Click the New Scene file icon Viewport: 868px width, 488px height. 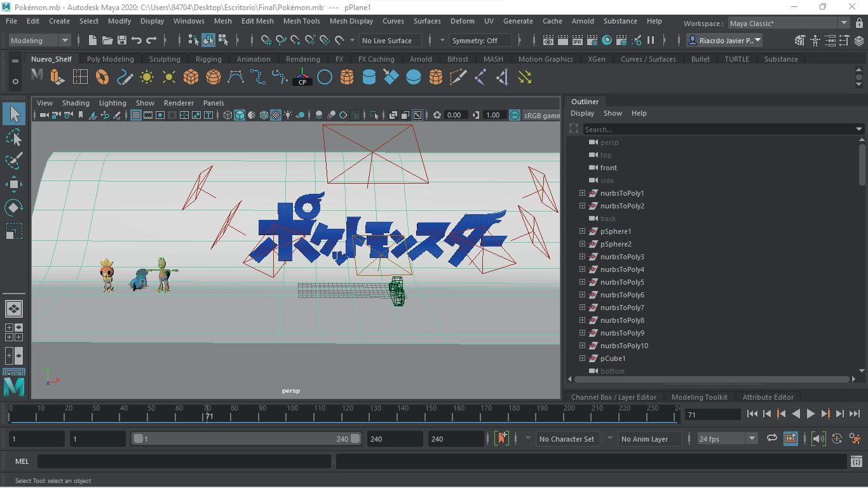click(93, 40)
